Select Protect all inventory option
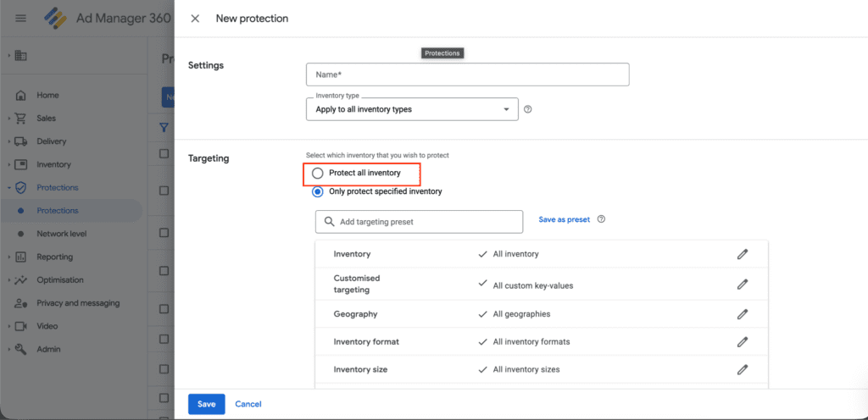 click(317, 174)
